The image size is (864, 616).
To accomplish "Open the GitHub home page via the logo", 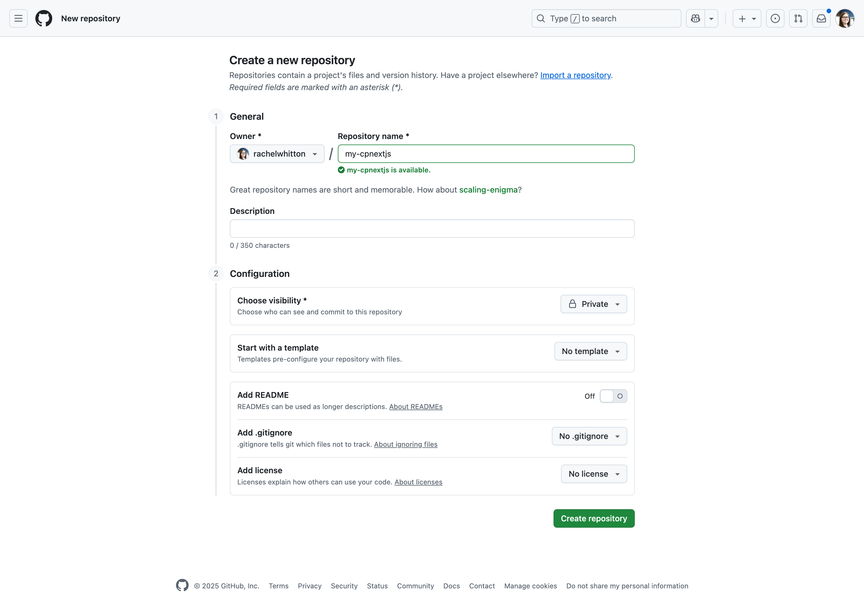I will pos(43,18).
